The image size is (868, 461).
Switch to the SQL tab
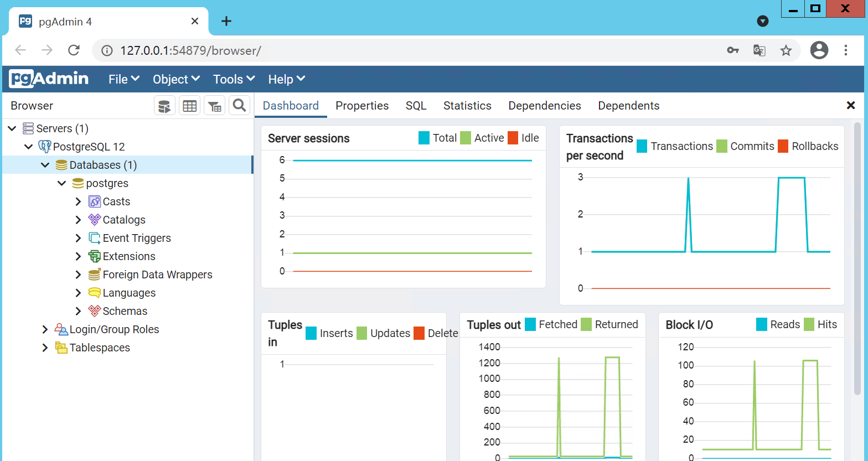click(x=416, y=106)
